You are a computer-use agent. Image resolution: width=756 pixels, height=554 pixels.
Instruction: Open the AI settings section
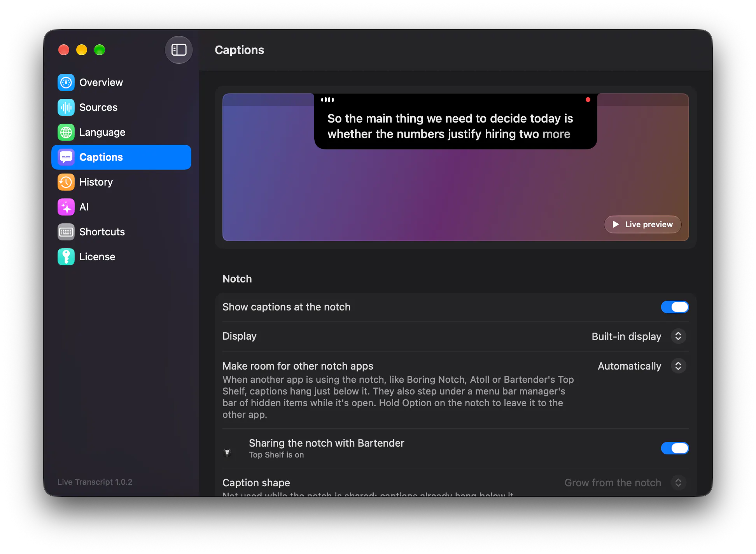coord(121,207)
